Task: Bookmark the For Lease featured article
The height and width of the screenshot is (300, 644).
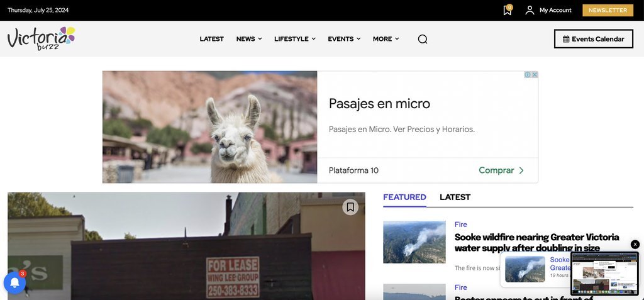Action: click(350, 207)
